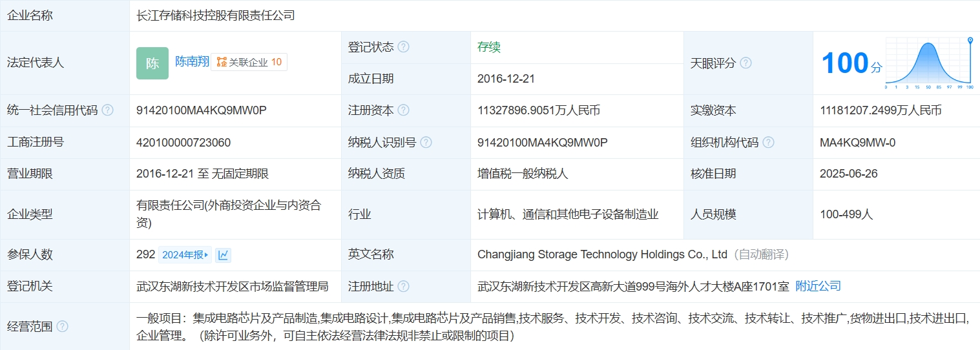Image resolution: width=980 pixels, height=350 pixels.
Task: Open legal representative 陈南翔 profile link
Action: [x=193, y=62]
